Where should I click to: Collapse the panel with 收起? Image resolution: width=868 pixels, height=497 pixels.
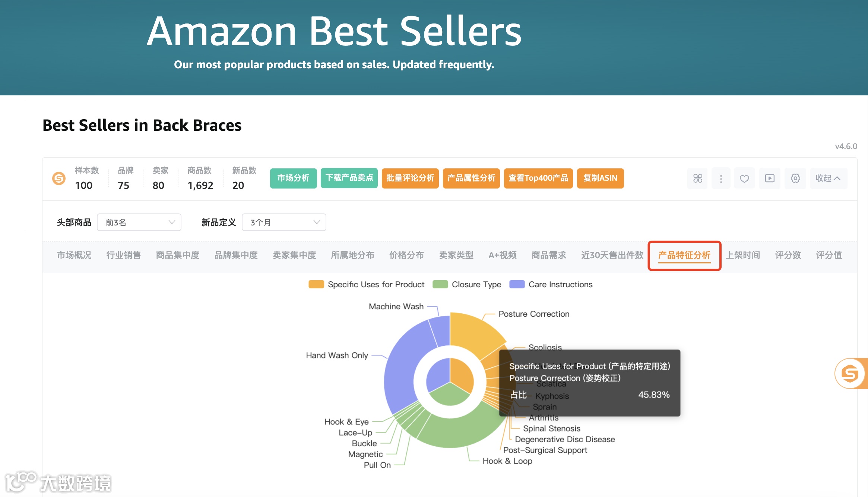point(828,178)
